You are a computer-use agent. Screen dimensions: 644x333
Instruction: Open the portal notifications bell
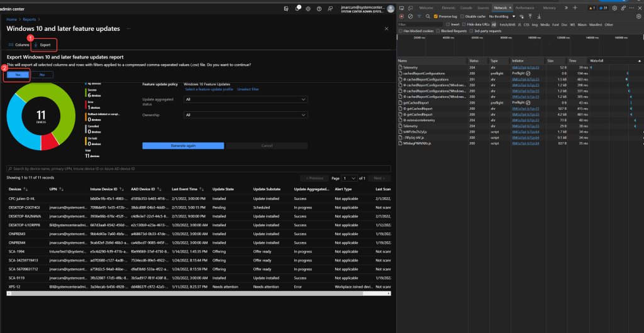(297, 9)
